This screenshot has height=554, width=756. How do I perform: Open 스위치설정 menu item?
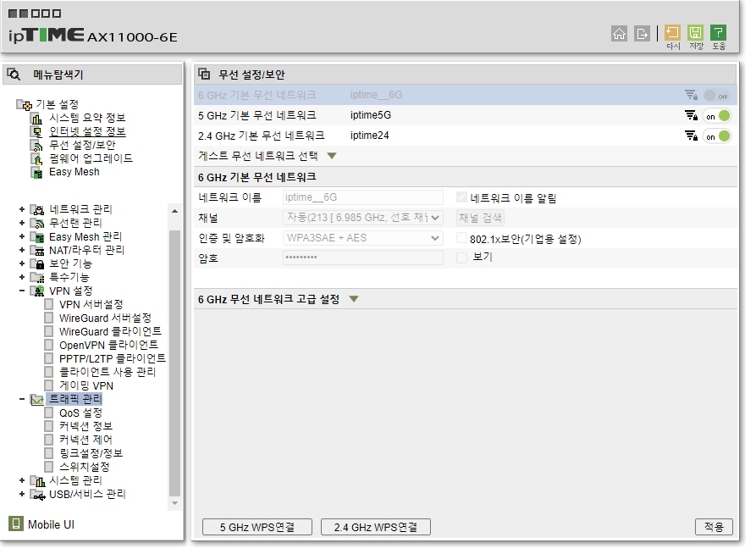85,467
